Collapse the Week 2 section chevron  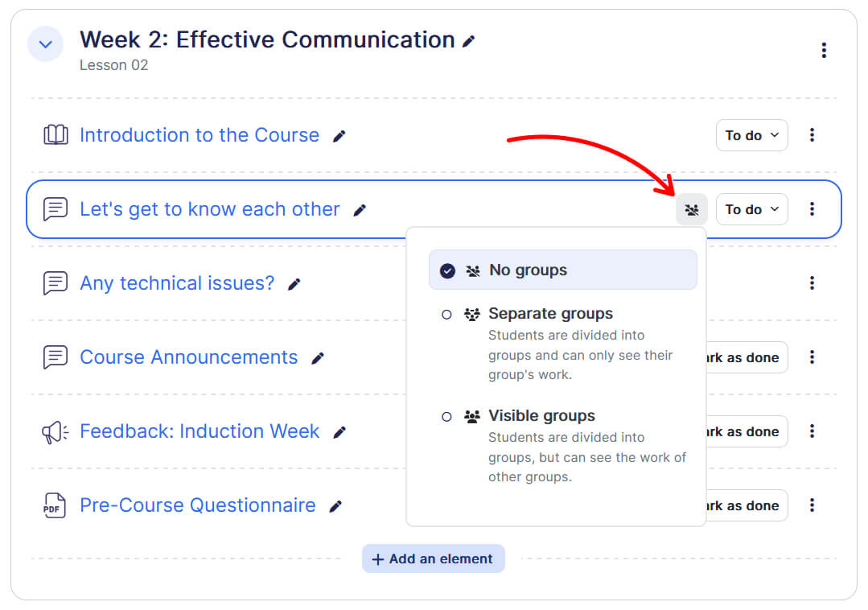point(46,44)
